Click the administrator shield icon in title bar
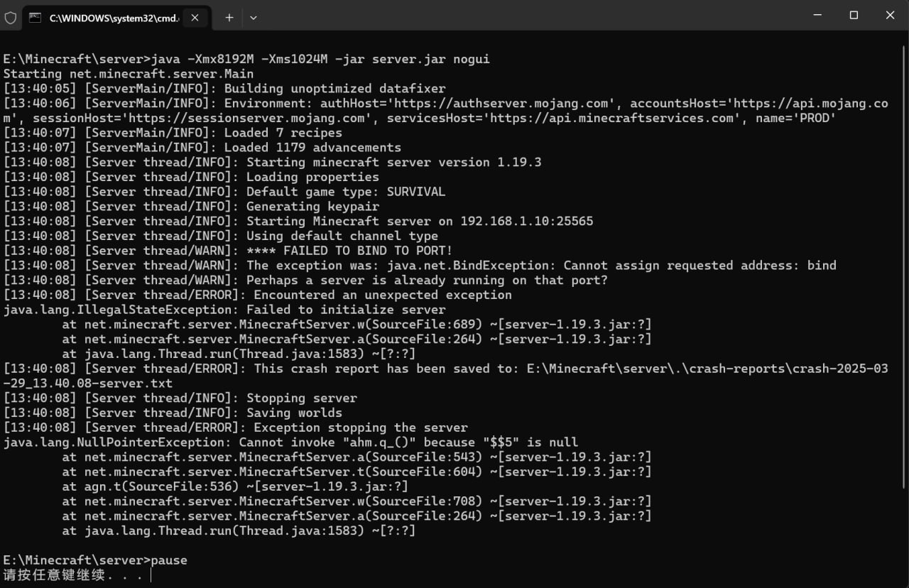The image size is (909, 588). [11, 17]
